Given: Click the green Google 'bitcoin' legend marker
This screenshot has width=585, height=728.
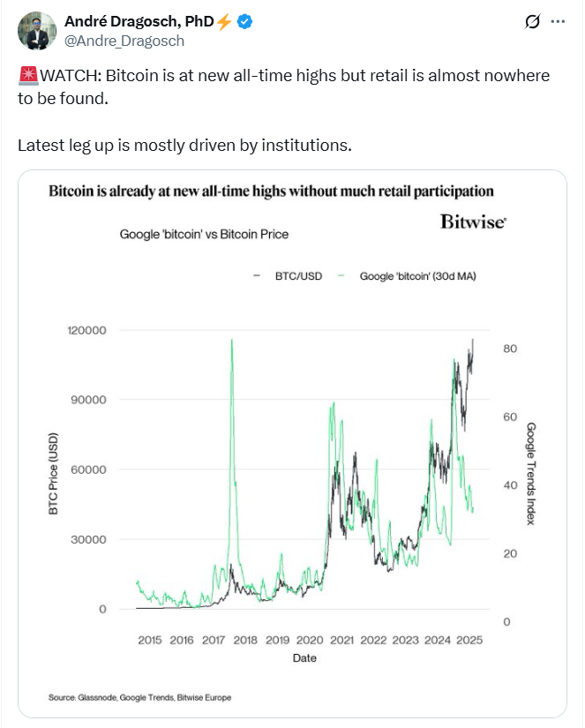Looking at the screenshot, I should click(x=341, y=275).
